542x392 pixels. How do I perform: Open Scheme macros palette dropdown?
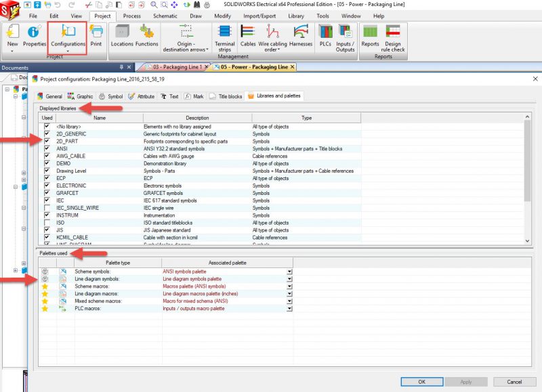(x=289, y=286)
